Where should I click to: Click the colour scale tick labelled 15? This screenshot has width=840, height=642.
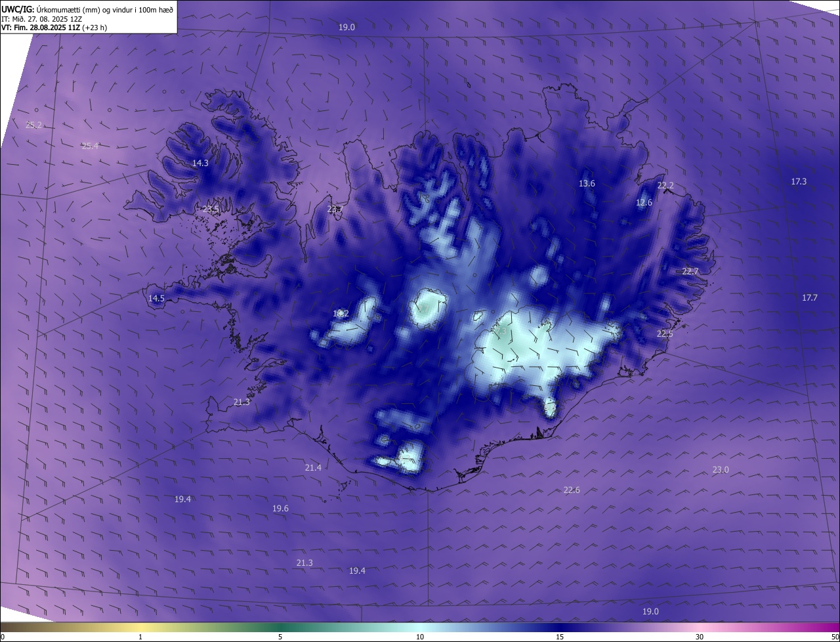(560, 637)
